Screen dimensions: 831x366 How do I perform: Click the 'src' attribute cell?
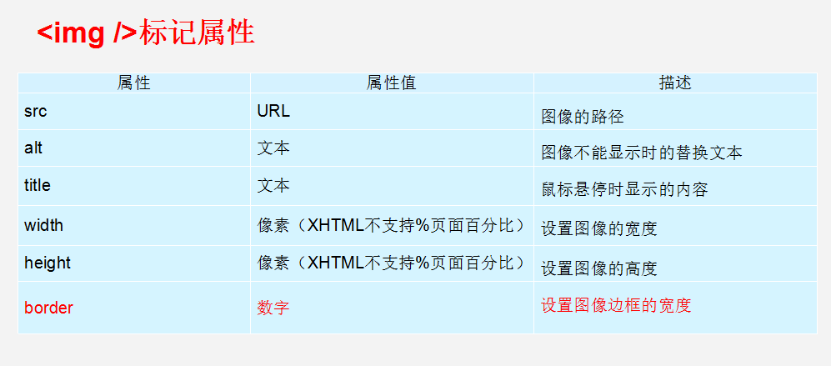[x=134, y=112]
